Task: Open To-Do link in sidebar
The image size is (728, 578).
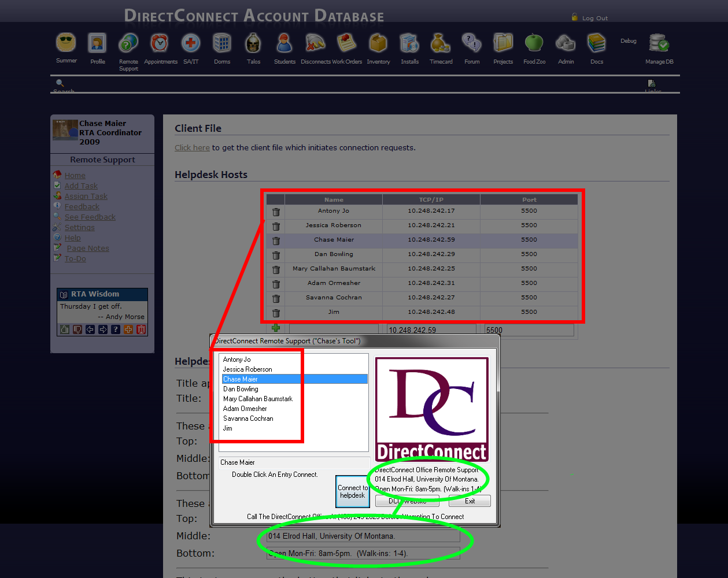Action: point(75,259)
